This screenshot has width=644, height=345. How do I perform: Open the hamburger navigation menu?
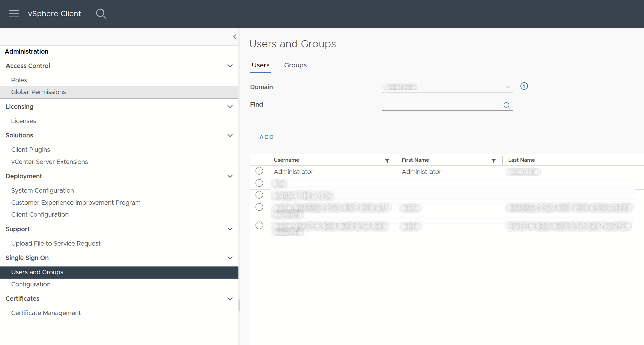[14, 14]
